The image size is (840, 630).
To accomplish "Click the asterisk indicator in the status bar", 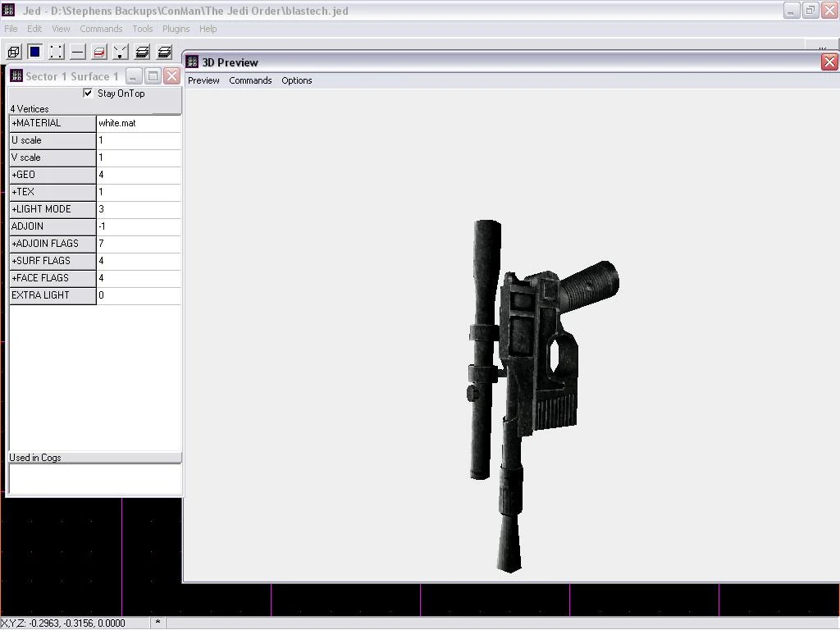I will pos(157,623).
